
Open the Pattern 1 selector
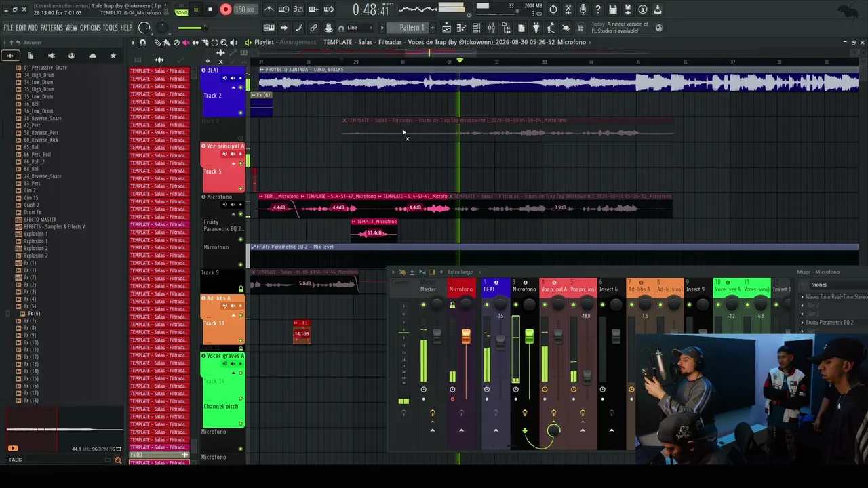(x=412, y=28)
